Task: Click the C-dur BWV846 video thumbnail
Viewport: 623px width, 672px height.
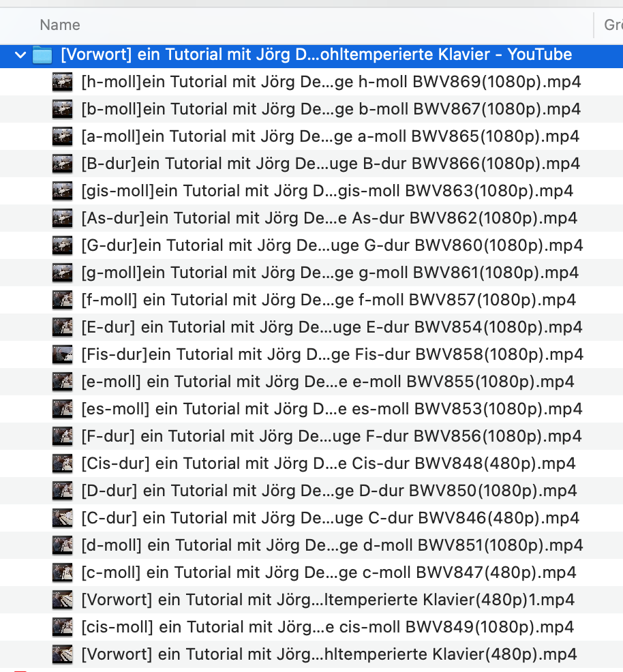Action: (63, 518)
